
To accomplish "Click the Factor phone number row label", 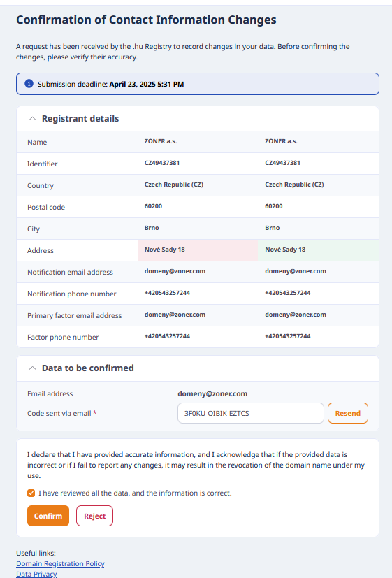I will 63,337.
